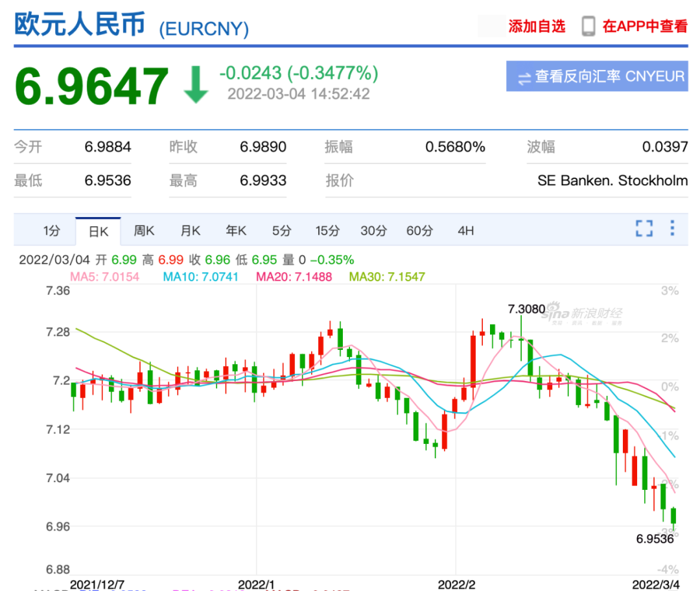
Task: Open the 4H timeframe tab
Action: 465,230
